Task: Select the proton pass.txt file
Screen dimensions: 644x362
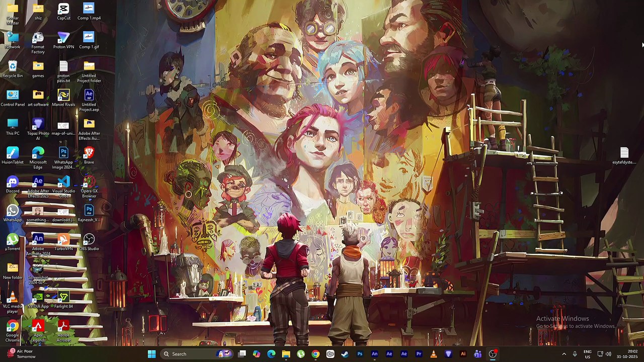Action: (x=63, y=72)
